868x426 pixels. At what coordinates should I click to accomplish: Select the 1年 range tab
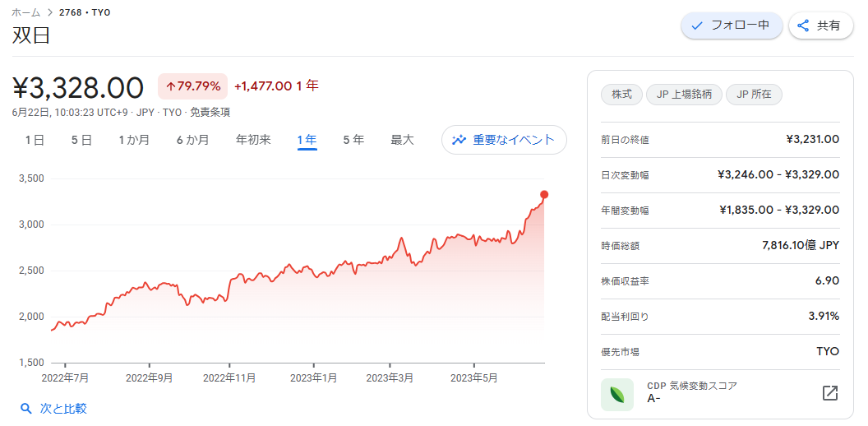pos(307,140)
